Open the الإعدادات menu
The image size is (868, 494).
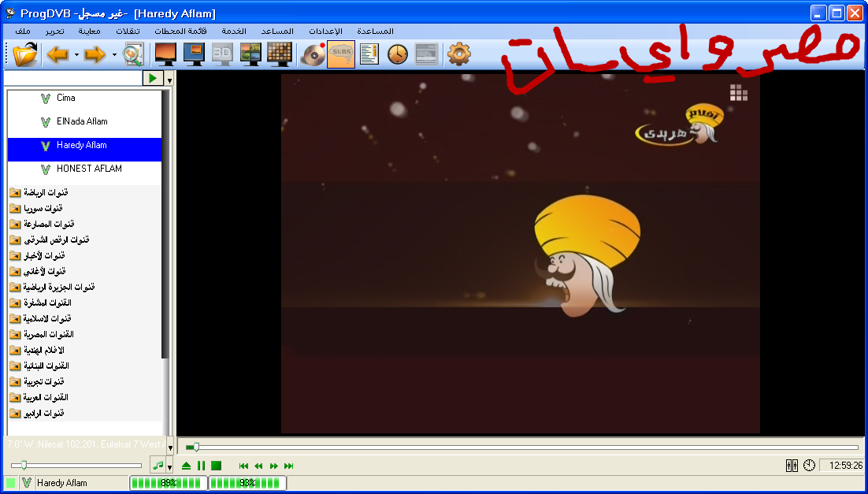[325, 32]
